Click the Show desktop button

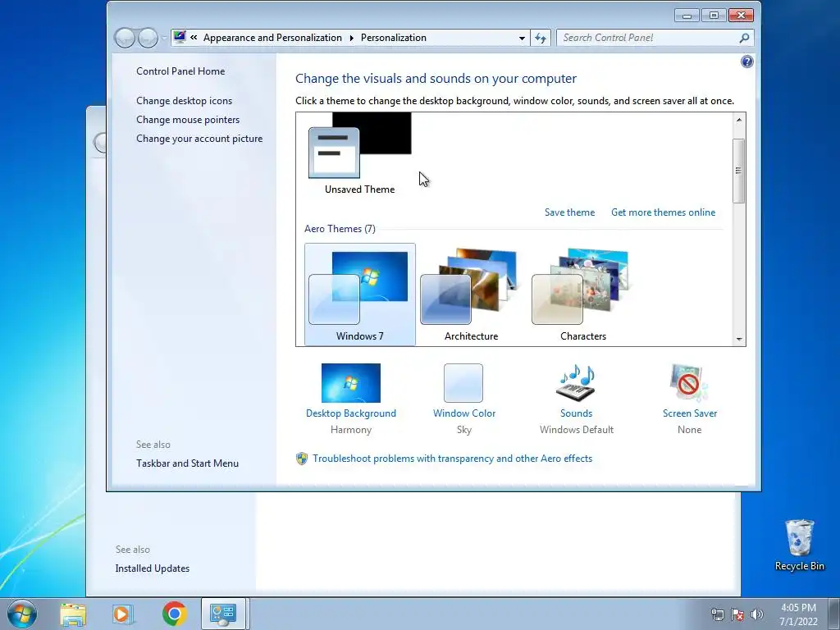pos(834,614)
